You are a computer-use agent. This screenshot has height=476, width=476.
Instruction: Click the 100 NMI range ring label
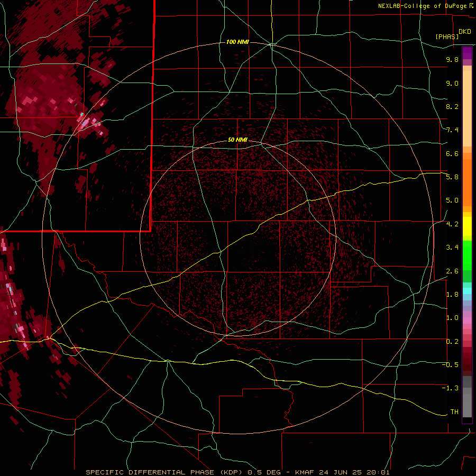pos(237,42)
